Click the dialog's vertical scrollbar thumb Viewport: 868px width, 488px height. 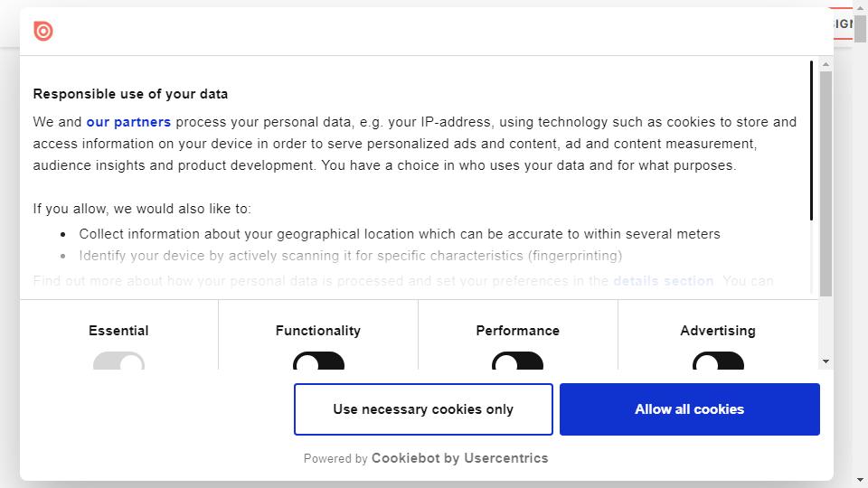826,181
